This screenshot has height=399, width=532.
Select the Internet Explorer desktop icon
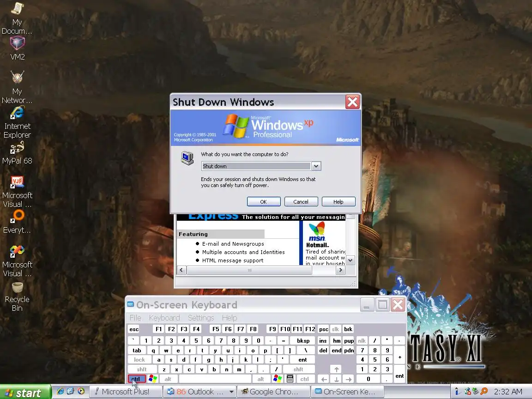(x=17, y=122)
